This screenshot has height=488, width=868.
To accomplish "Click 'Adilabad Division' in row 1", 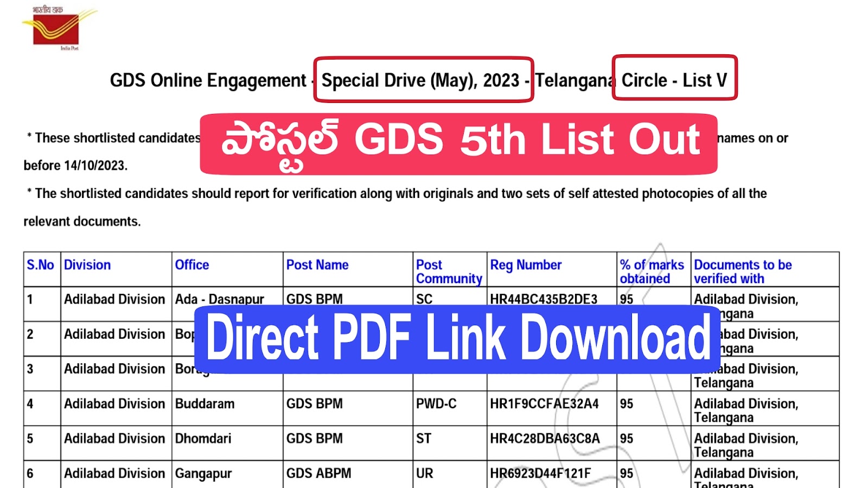I will tap(114, 299).
